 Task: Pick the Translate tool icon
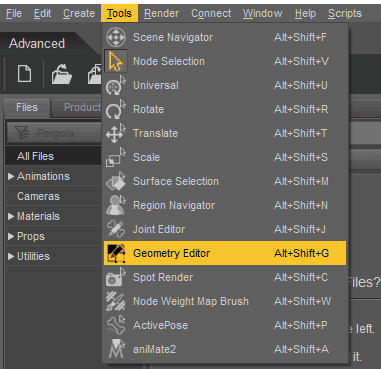(116, 133)
